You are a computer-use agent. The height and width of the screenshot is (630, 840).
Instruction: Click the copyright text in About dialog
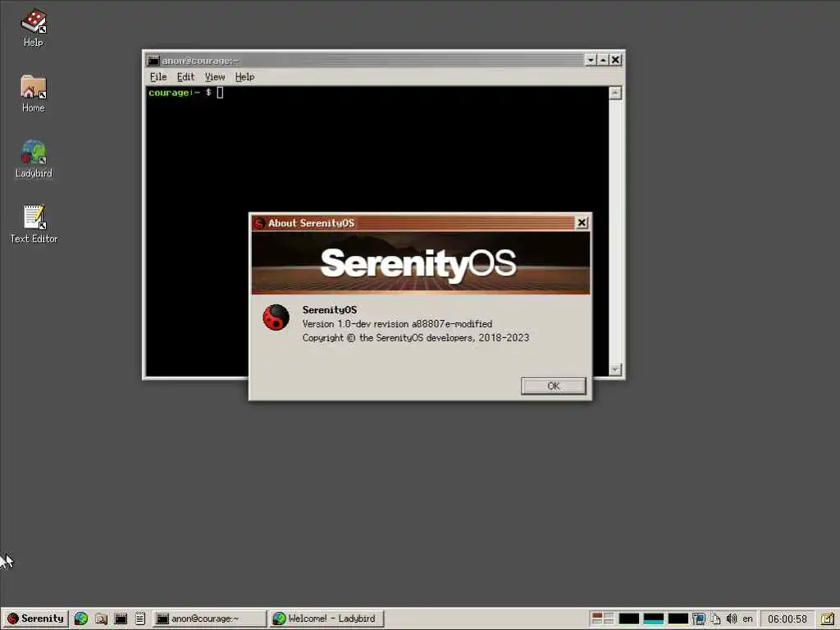pos(416,337)
